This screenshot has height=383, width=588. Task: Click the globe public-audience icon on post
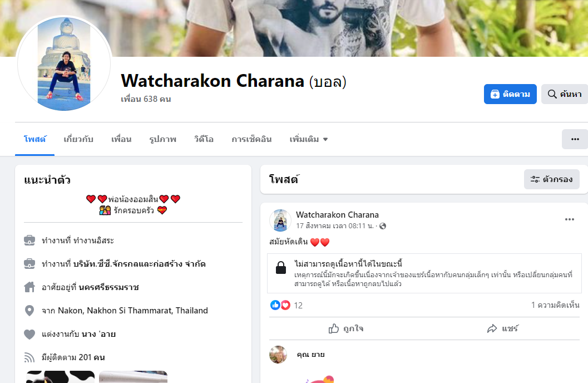(383, 226)
